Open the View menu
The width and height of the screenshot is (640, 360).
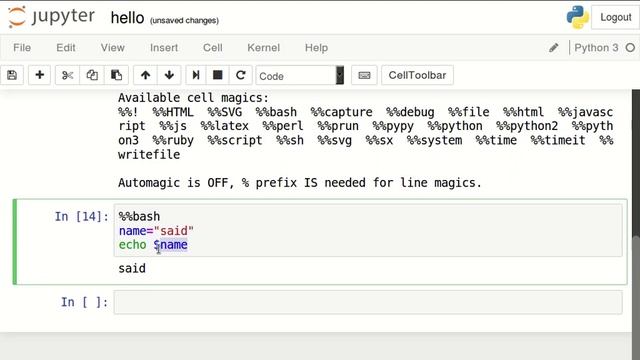[x=113, y=48]
